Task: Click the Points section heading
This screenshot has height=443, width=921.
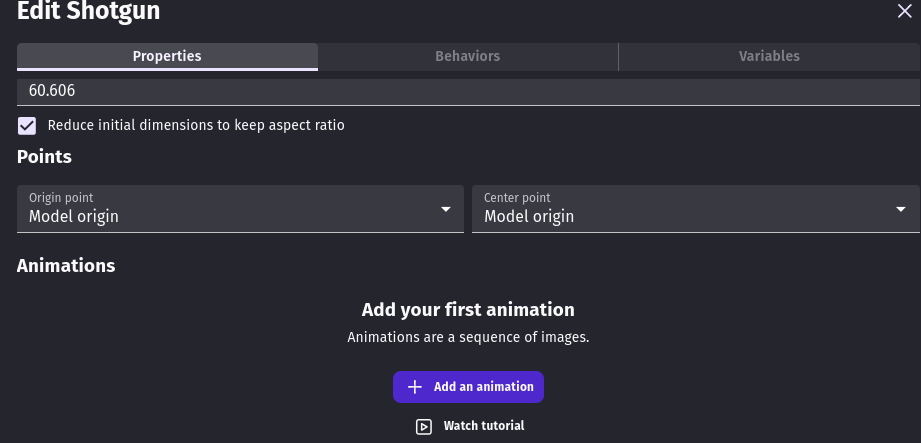Action: coord(44,157)
